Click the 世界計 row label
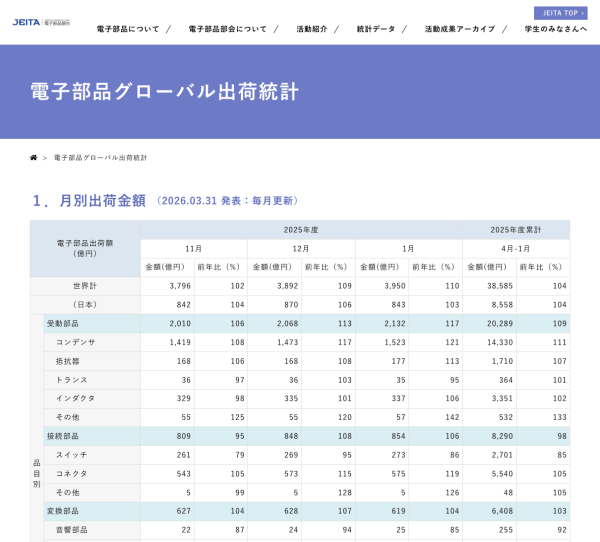This screenshot has width=600, height=542. (x=85, y=286)
